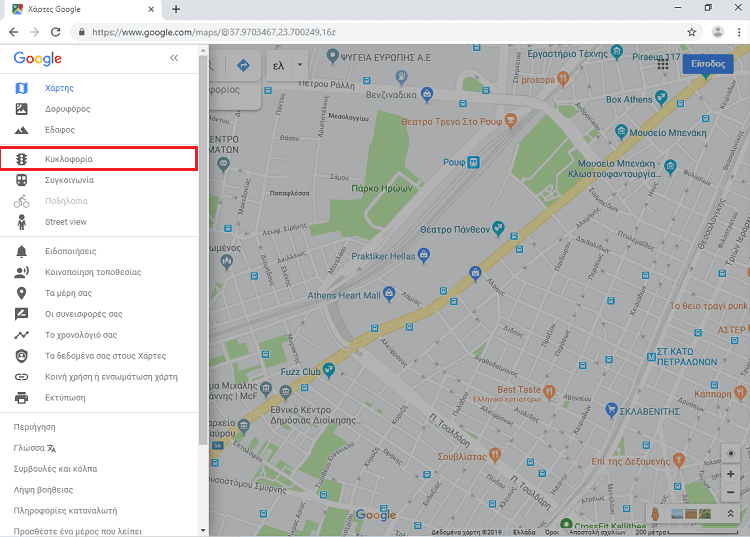Click the Είσοδος sign-in button

708,64
